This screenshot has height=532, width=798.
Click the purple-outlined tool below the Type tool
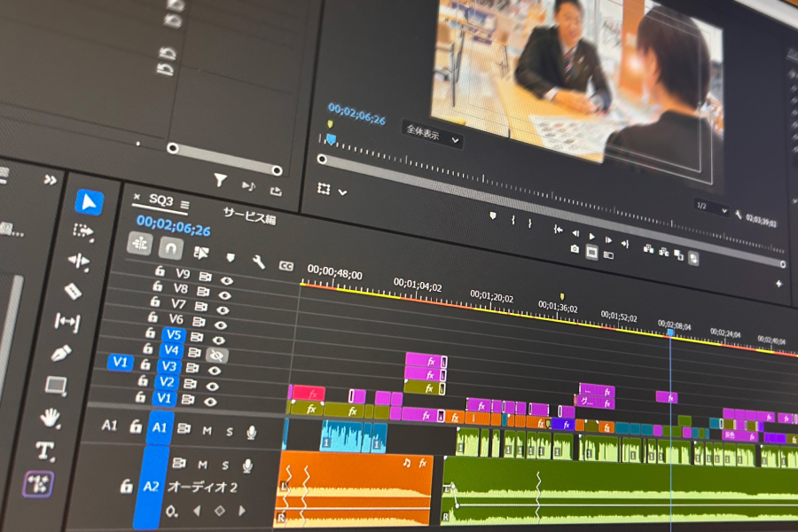pos(37,483)
